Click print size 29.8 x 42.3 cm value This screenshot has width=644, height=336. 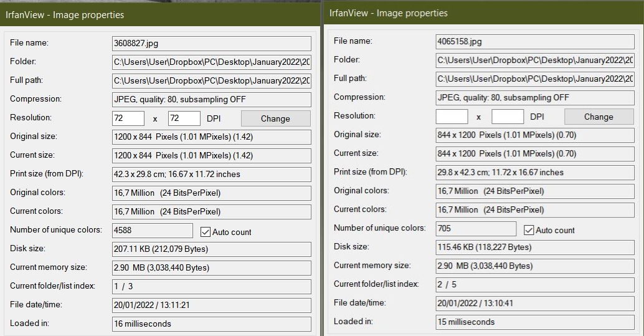point(535,173)
